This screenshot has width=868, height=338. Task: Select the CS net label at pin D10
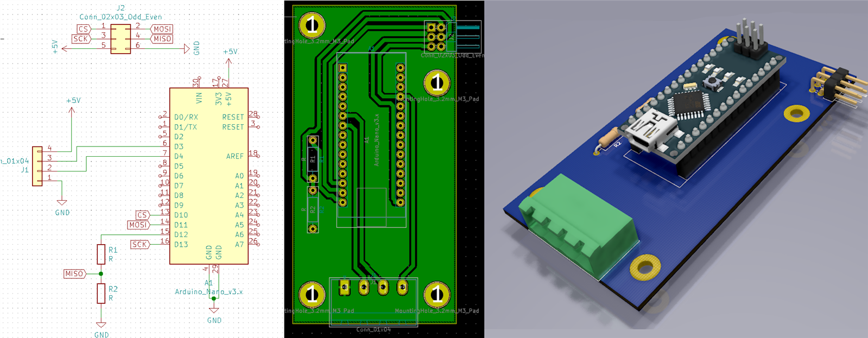click(x=142, y=215)
